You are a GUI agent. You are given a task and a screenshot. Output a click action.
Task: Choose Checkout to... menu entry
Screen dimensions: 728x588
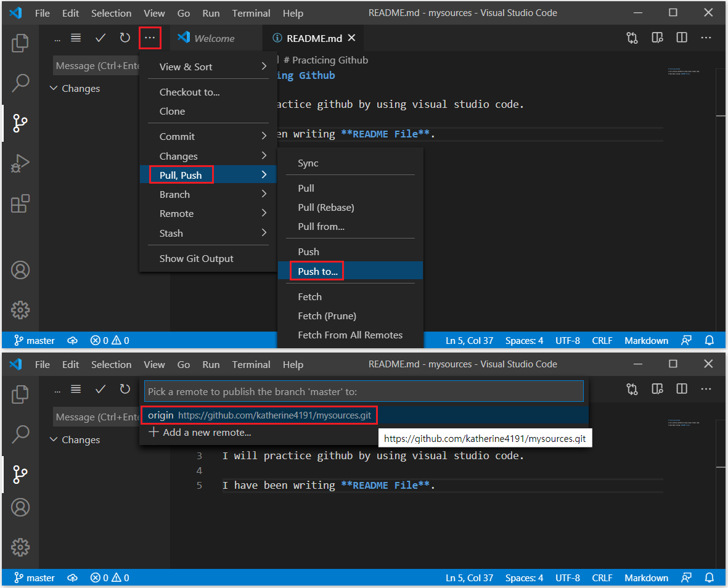[208, 92]
